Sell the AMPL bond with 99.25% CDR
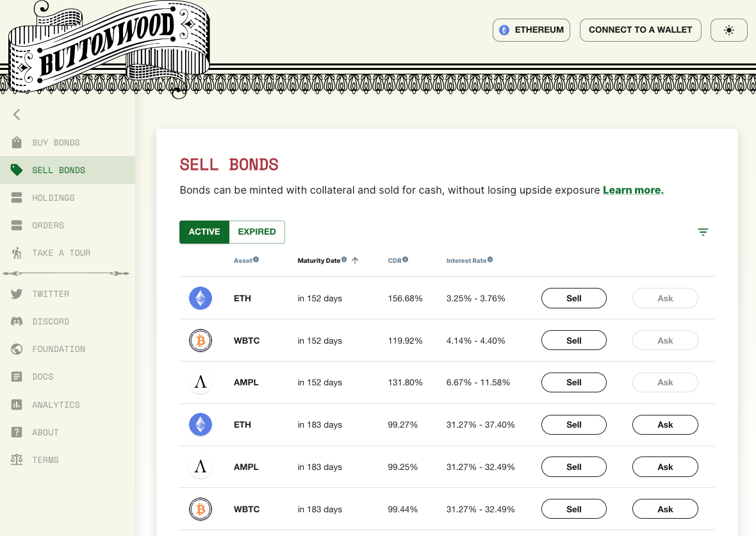This screenshot has height=536, width=756. pos(574,467)
